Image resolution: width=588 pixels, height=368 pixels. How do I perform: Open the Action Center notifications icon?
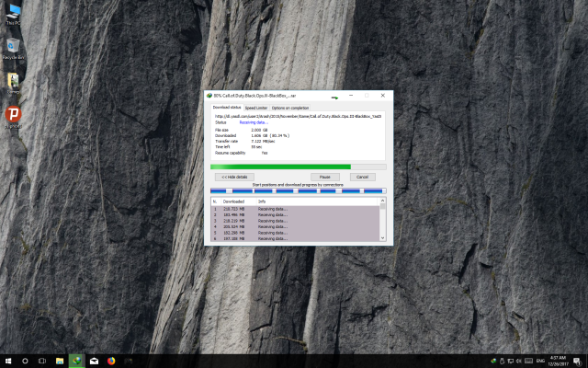point(578,360)
